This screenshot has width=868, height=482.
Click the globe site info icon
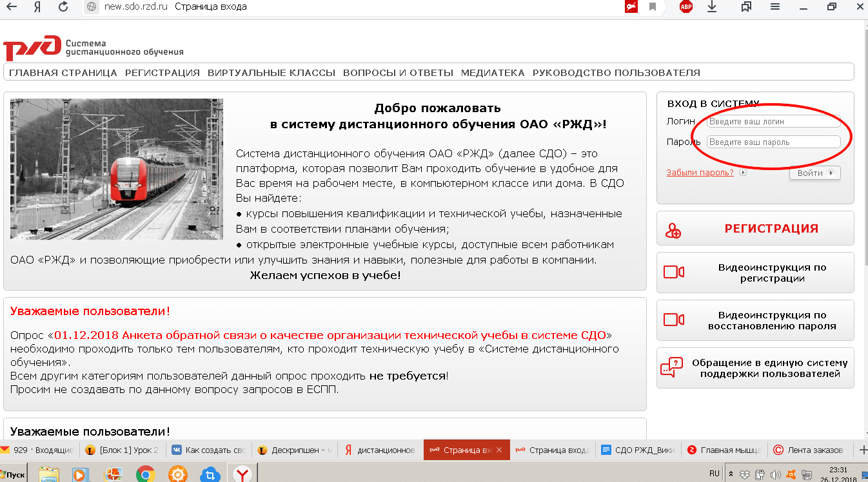(x=92, y=7)
